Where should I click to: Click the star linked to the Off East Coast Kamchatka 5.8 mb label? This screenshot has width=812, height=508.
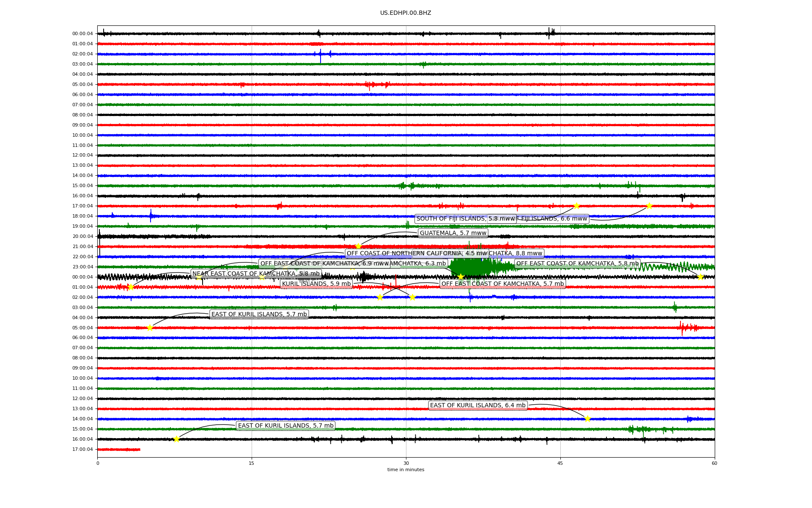coord(700,277)
